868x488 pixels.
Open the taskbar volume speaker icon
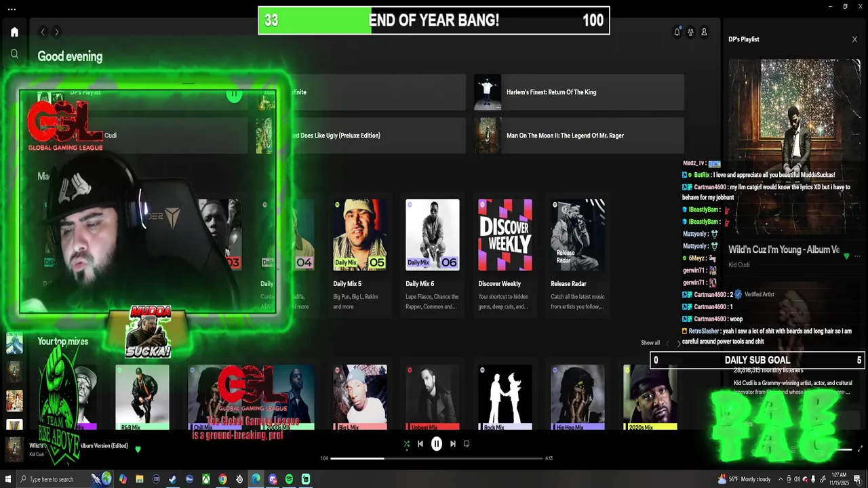click(797, 479)
